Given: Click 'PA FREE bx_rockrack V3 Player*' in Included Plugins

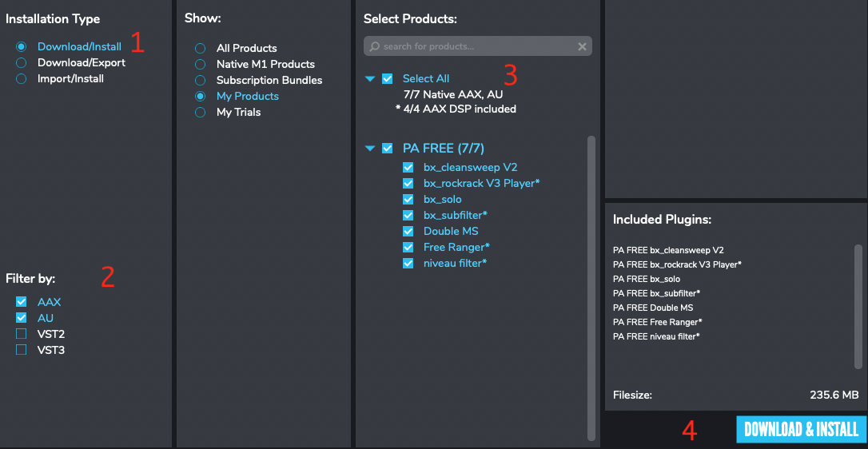Looking at the screenshot, I should (x=678, y=264).
